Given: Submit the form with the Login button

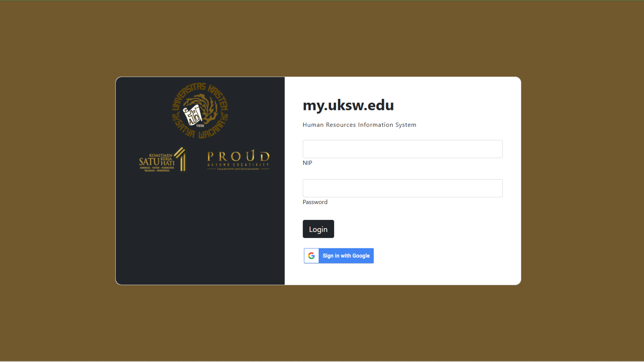Looking at the screenshot, I should (318, 229).
